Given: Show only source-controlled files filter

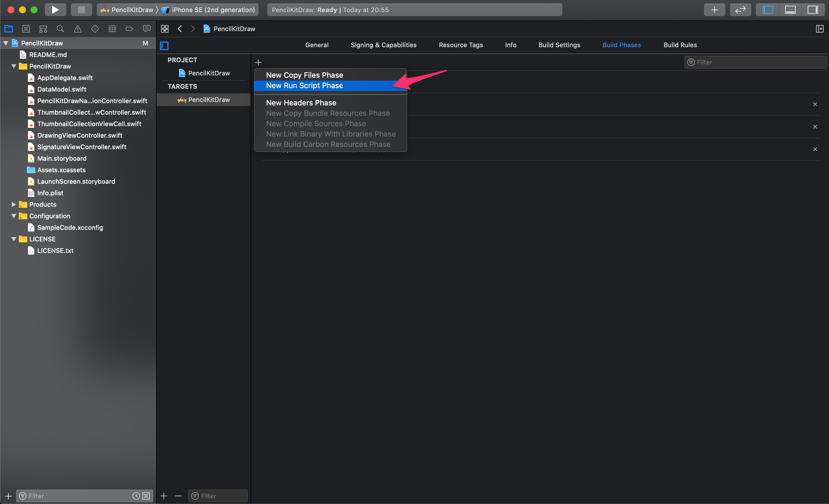Looking at the screenshot, I should tap(146, 496).
